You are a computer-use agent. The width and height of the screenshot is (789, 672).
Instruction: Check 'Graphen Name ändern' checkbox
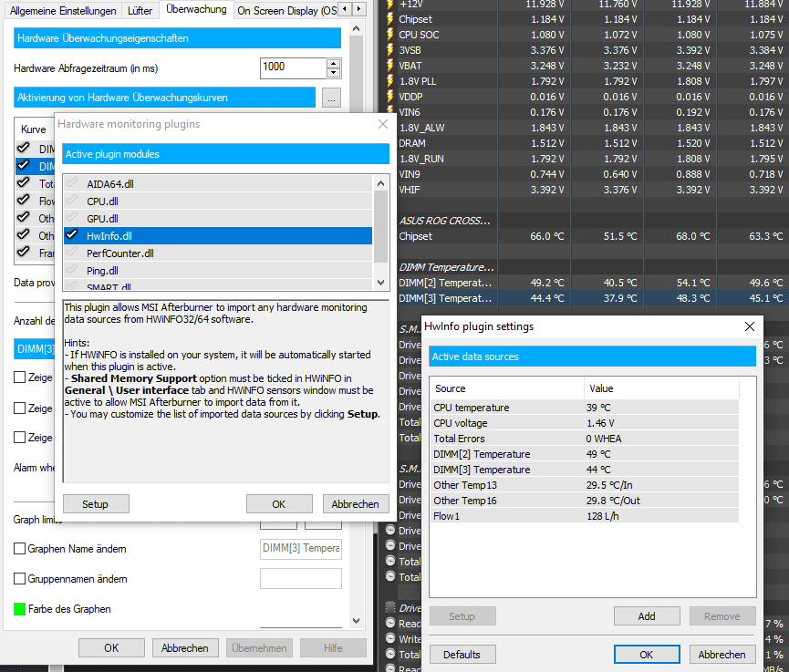20,548
